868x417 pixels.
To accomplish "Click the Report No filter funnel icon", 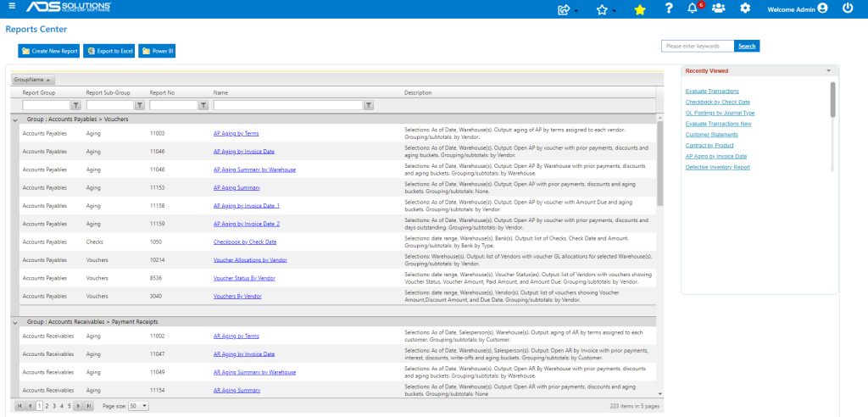I will click(203, 105).
